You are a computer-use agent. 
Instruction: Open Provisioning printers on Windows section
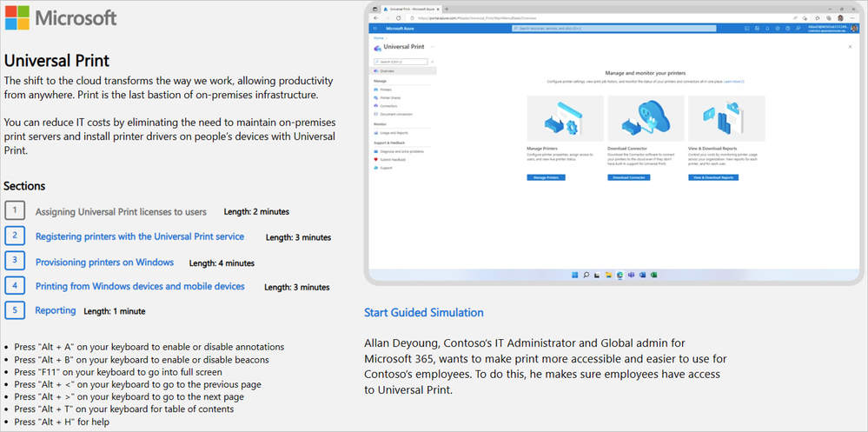click(x=104, y=262)
